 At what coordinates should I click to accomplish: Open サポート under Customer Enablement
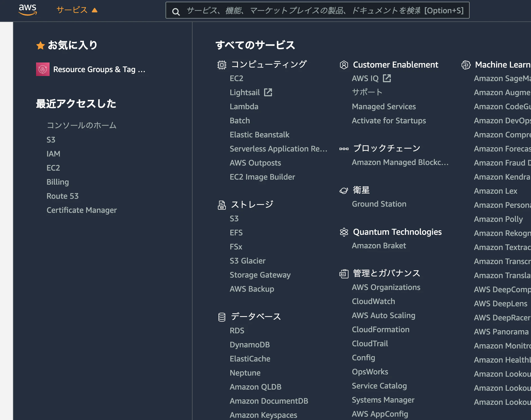(367, 92)
